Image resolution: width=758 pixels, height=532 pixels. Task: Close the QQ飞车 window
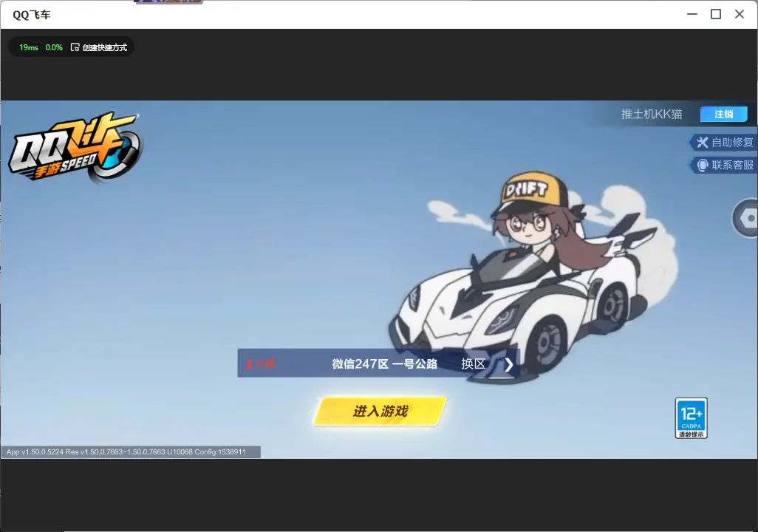pos(740,14)
